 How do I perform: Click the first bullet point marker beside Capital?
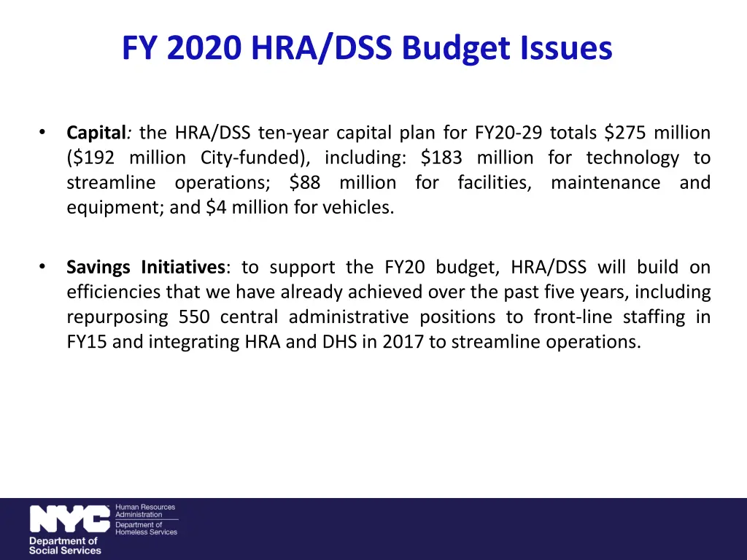tap(44, 132)
